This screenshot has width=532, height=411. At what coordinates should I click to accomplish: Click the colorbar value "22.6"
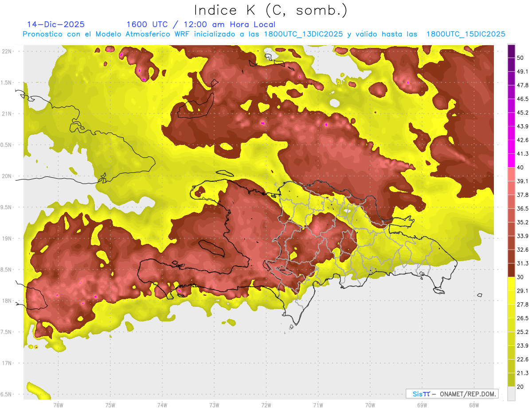coord(522,360)
